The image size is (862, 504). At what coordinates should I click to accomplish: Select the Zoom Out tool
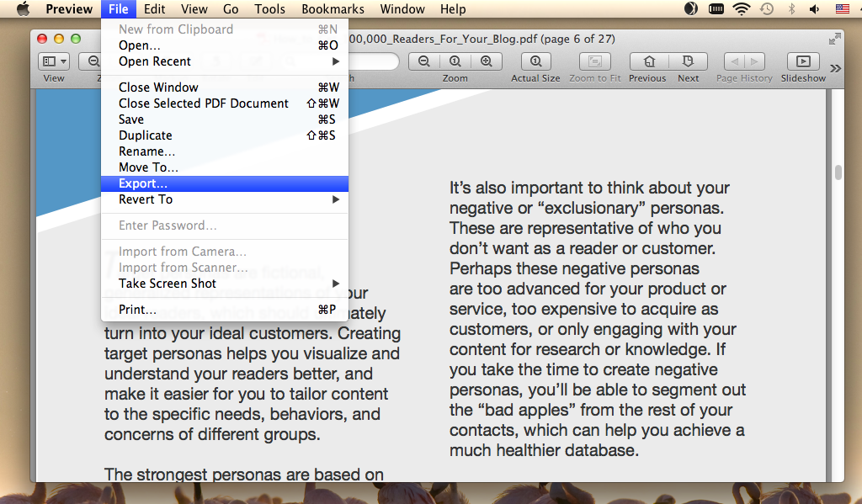click(x=424, y=61)
